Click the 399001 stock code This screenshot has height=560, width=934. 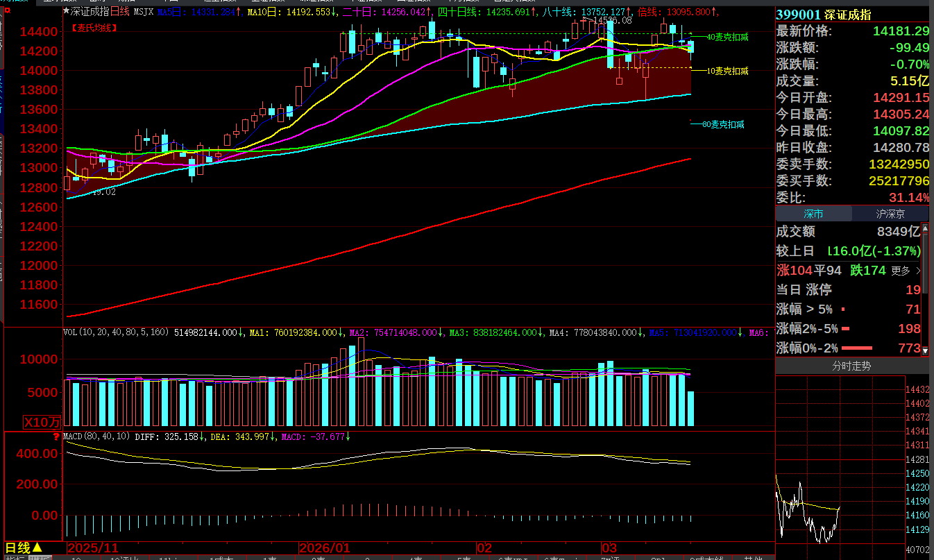tap(798, 15)
